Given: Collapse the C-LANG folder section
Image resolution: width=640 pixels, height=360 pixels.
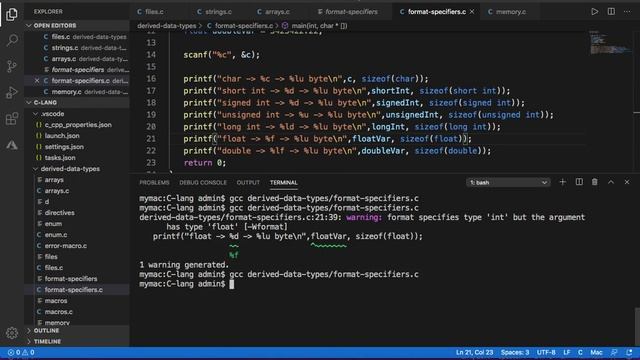Looking at the screenshot, I should (x=77, y=102).
